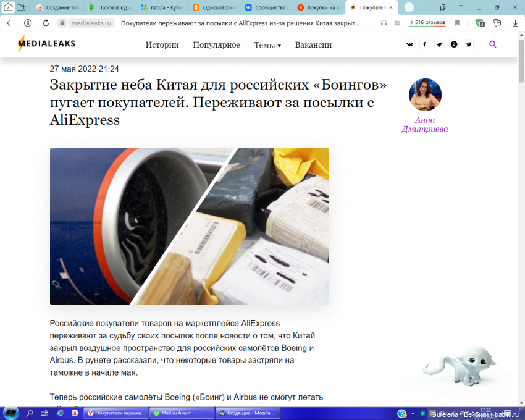Viewport: 525px width, 420px height.
Task: Click the 516 отзывов rating indicator
Action: (x=427, y=23)
